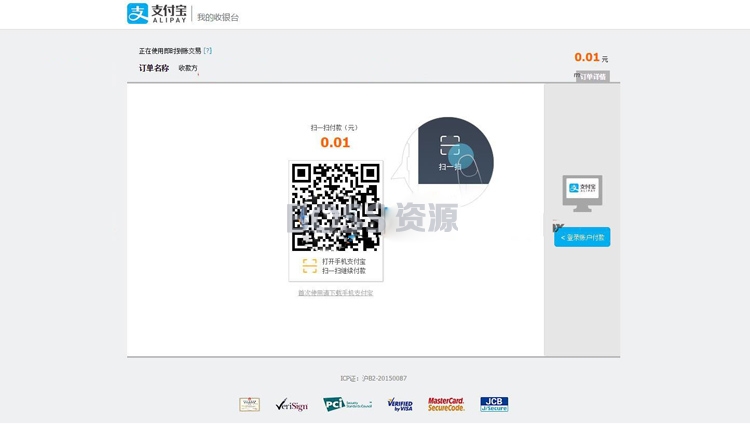Image resolution: width=750 pixels, height=435 pixels.
Task: Open the VeriSign security badge
Action: click(291, 405)
